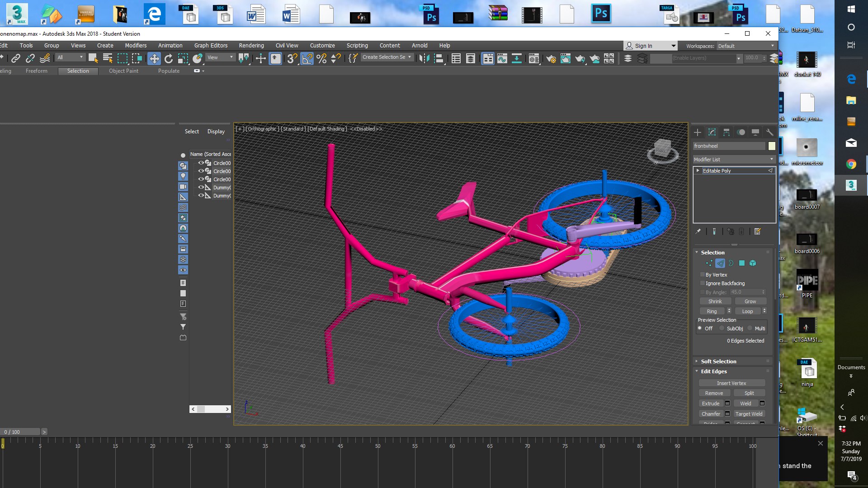
Task: Click the Grow selection button
Action: coord(750,301)
